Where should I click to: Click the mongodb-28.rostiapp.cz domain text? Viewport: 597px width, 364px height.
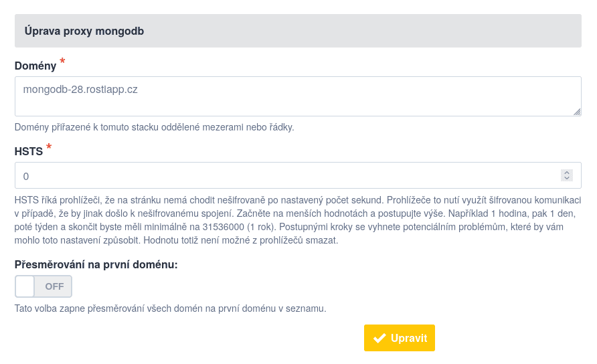pos(80,90)
